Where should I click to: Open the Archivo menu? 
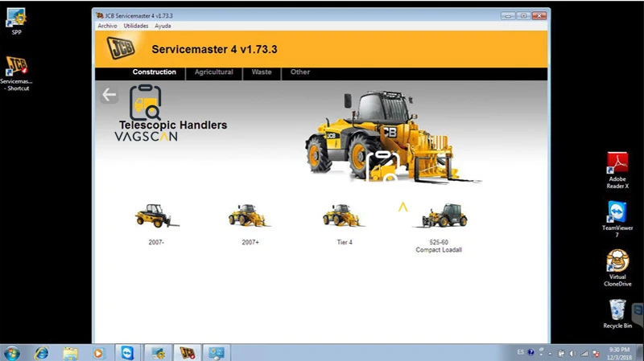(107, 26)
